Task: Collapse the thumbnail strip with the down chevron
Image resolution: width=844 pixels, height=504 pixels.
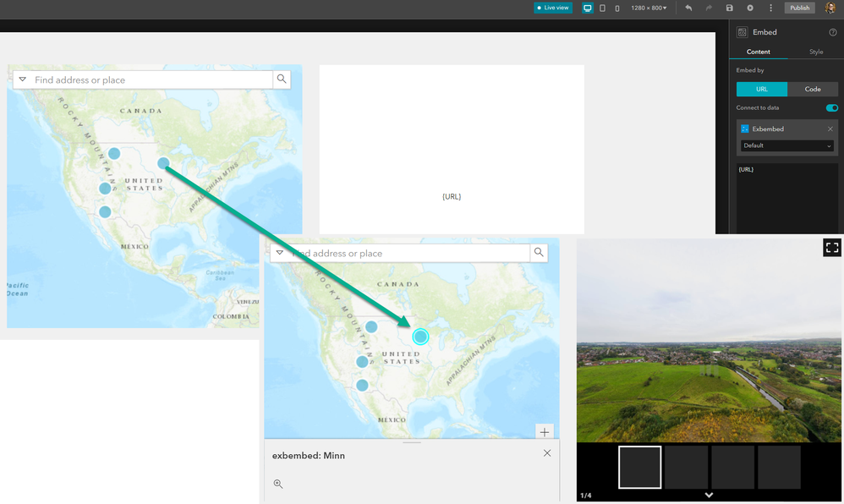Action: pos(709,495)
